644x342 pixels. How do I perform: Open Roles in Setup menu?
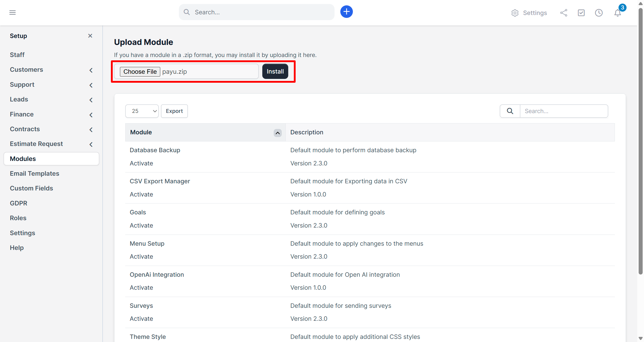click(18, 218)
